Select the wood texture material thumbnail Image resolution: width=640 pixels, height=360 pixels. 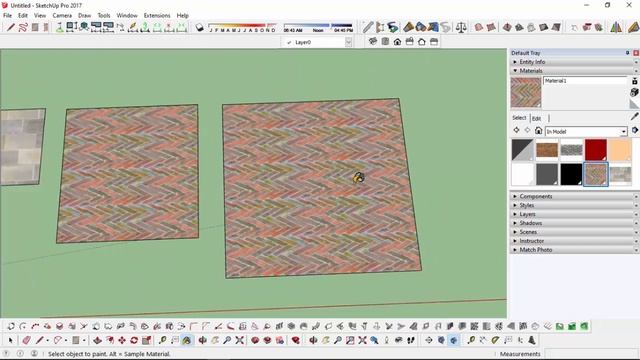[x=547, y=150]
